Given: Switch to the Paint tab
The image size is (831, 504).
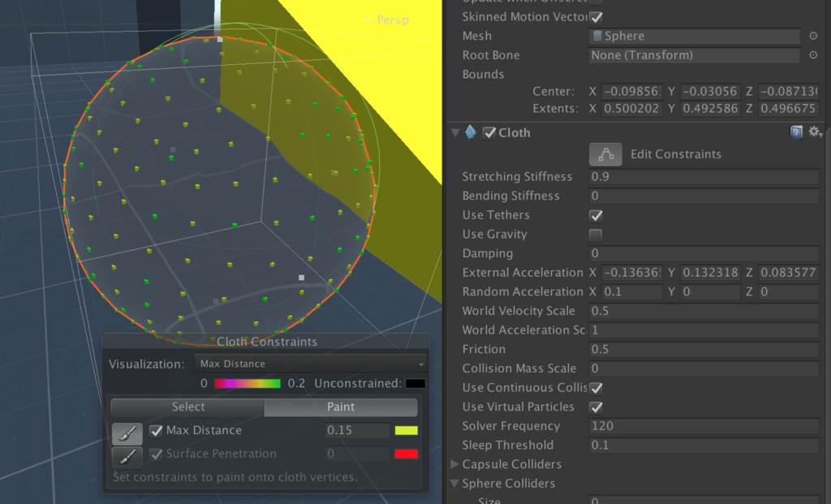Looking at the screenshot, I should pyautogui.click(x=341, y=407).
